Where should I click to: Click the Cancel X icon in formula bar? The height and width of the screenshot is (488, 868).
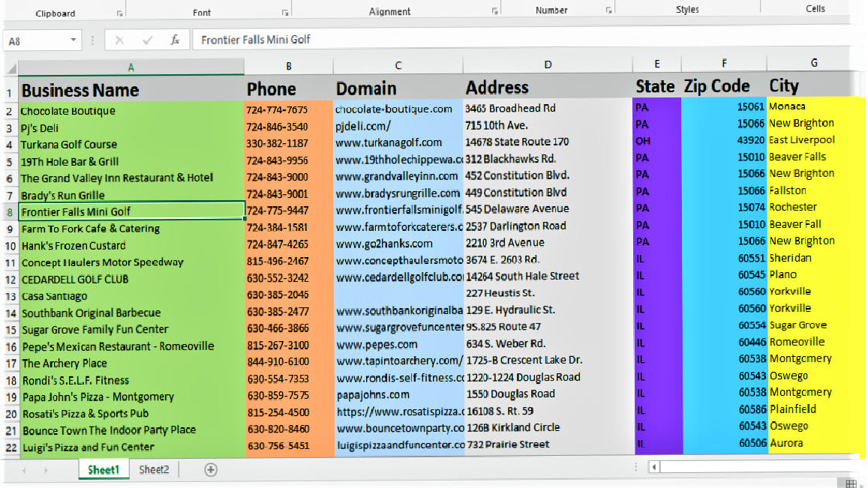point(119,40)
